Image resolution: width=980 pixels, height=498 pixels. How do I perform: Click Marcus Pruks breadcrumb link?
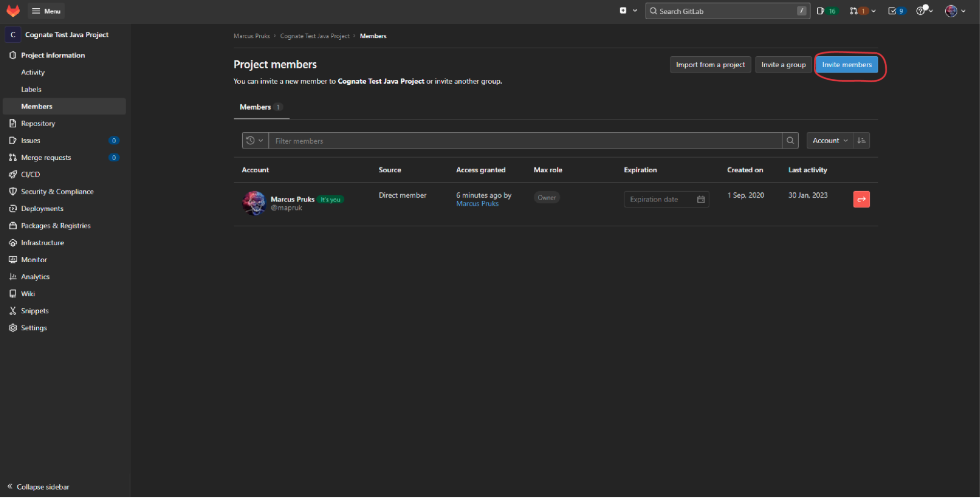(x=251, y=36)
